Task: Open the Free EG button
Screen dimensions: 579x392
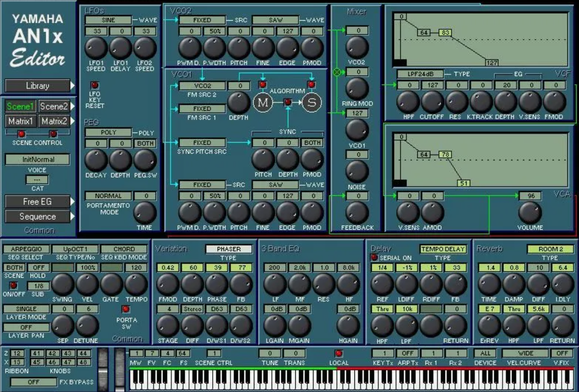Action: 37,202
